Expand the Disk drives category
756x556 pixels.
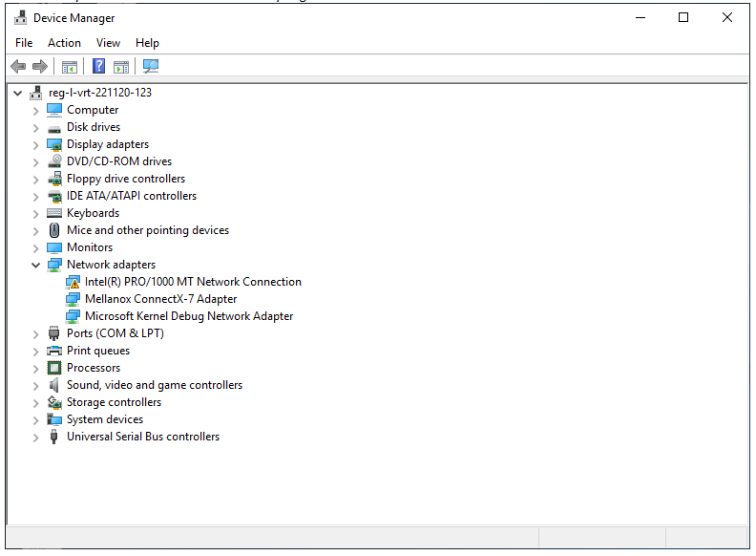[36, 127]
